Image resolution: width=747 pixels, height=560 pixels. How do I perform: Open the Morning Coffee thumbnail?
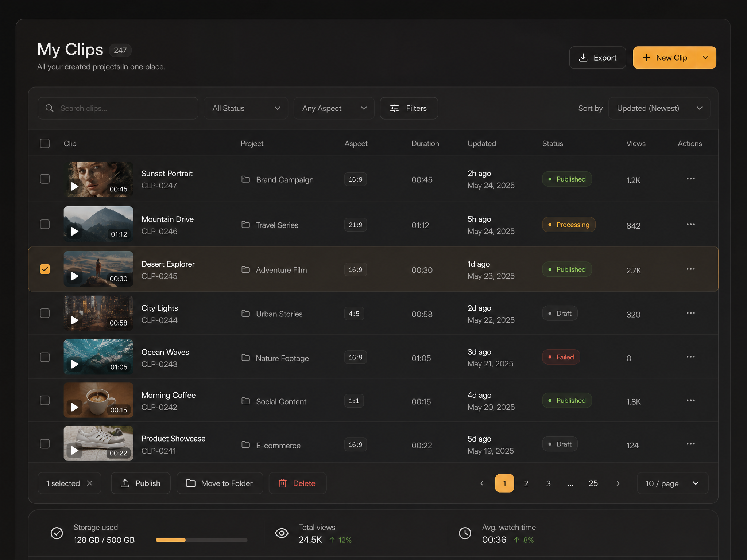(98, 400)
